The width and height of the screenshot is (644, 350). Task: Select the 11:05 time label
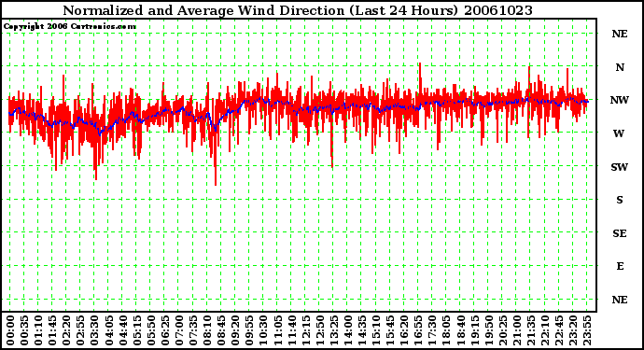(x=277, y=330)
